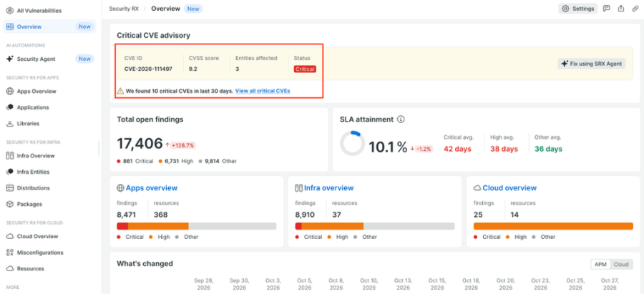The width and height of the screenshot is (644, 294).
Task: Click the Apps overview severity bar
Action: (196, 226)
